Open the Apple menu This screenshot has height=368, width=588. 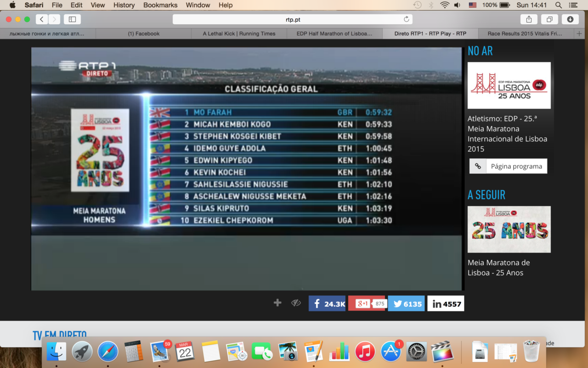coord(12,5)
